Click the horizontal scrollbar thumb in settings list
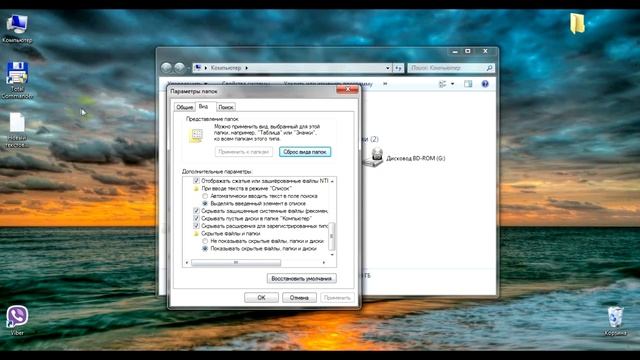 [236, 262]
